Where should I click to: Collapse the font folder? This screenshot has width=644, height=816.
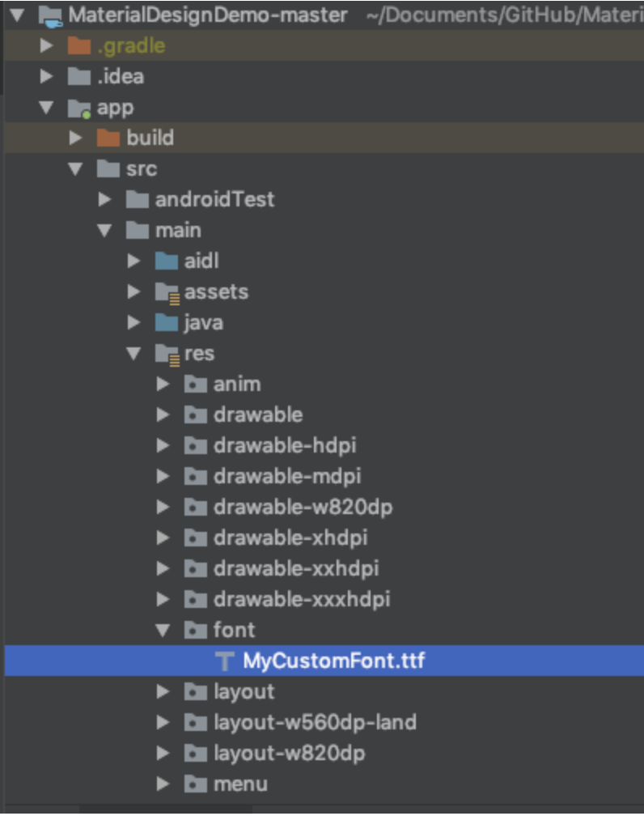point(163,630)
